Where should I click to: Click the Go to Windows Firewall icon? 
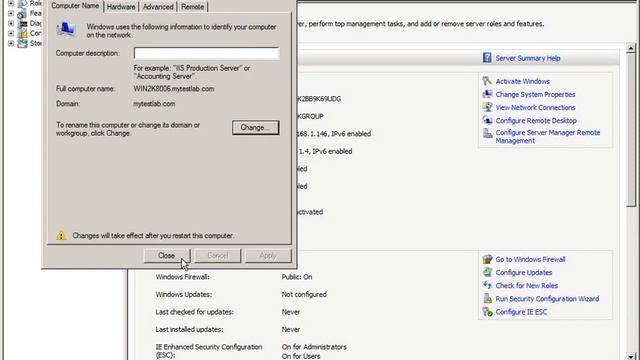487,259
